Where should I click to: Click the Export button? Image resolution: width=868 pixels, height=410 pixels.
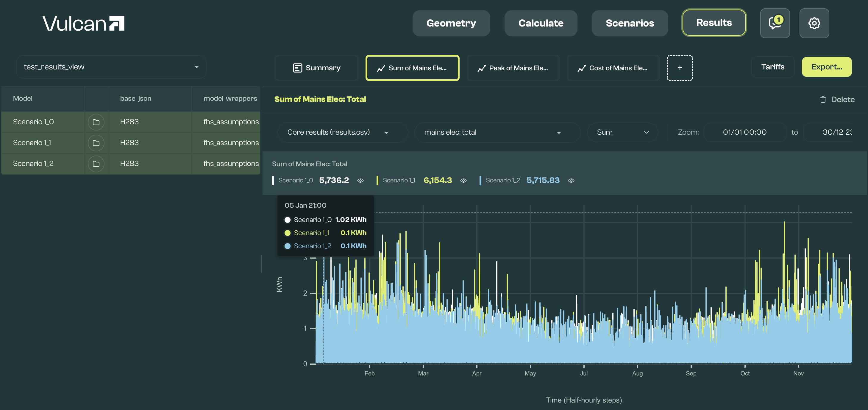tap(827, 67)
